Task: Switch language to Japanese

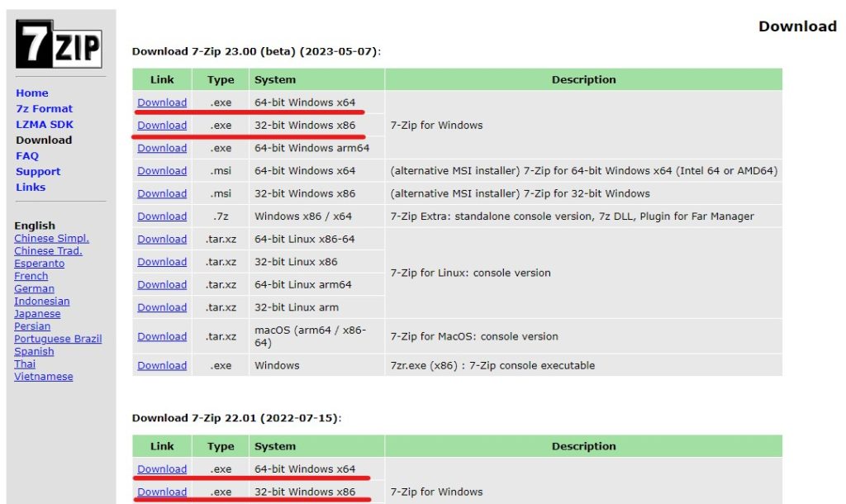Action: [x=37, y=313]
